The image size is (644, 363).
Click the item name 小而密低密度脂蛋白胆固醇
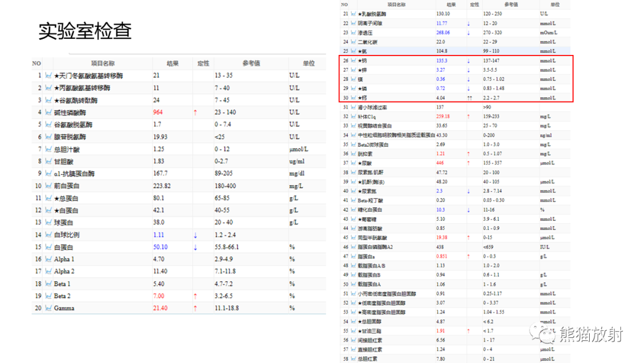point(387,294)
